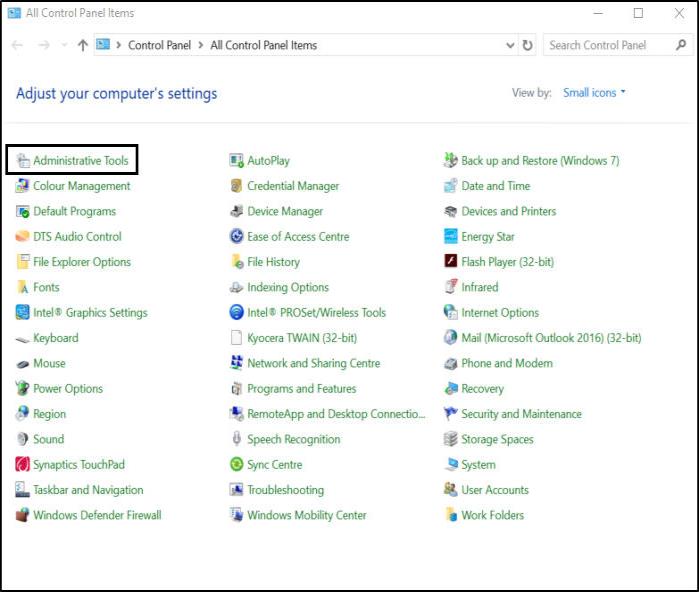Open the Network and Sharing Centre link
The image size is (699, 592).
click(x=313, y=364)
